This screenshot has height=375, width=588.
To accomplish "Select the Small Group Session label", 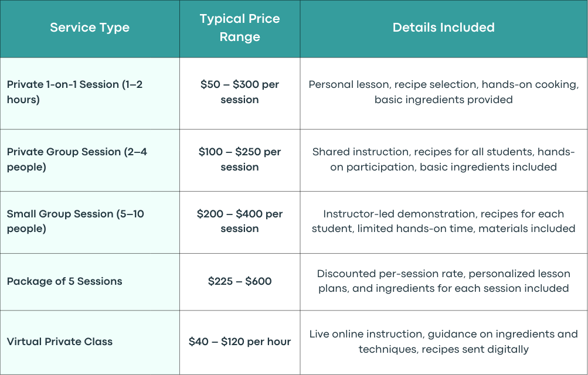I will 76,221.
